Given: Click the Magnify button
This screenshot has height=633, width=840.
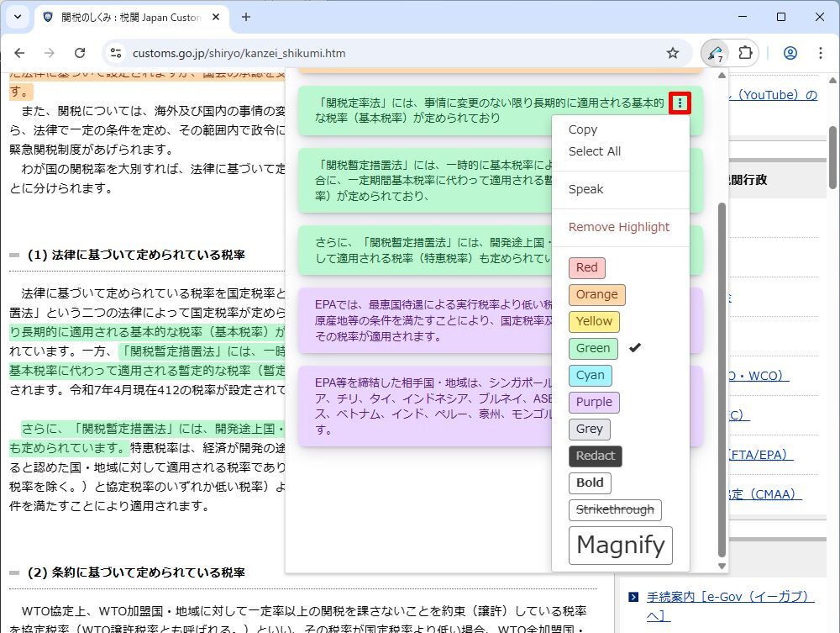Looking at the screenshot, I should pyautogui.click(x=621, y=546).
